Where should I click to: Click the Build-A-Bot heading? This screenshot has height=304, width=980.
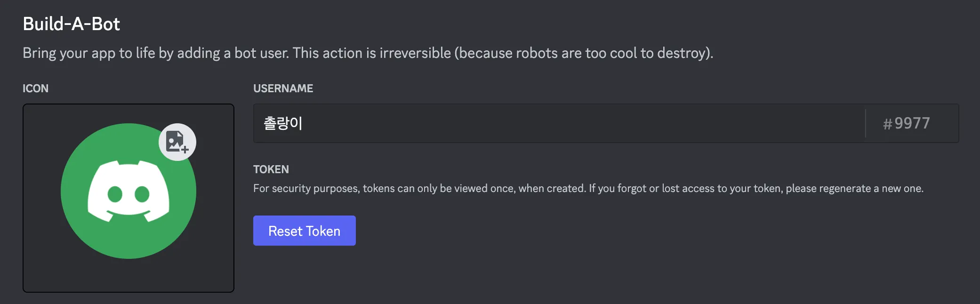click(x=72, y=24)
